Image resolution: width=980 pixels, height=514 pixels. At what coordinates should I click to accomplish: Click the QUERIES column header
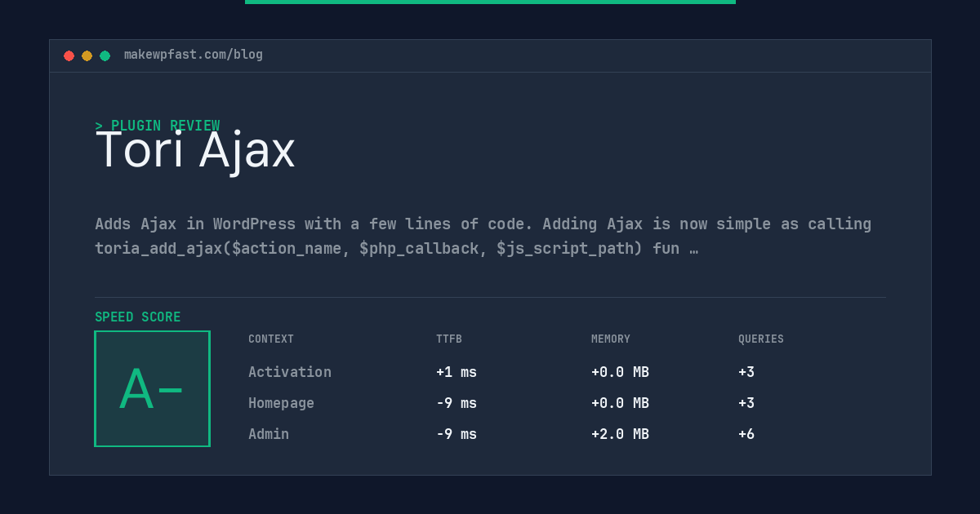(761, 339)
